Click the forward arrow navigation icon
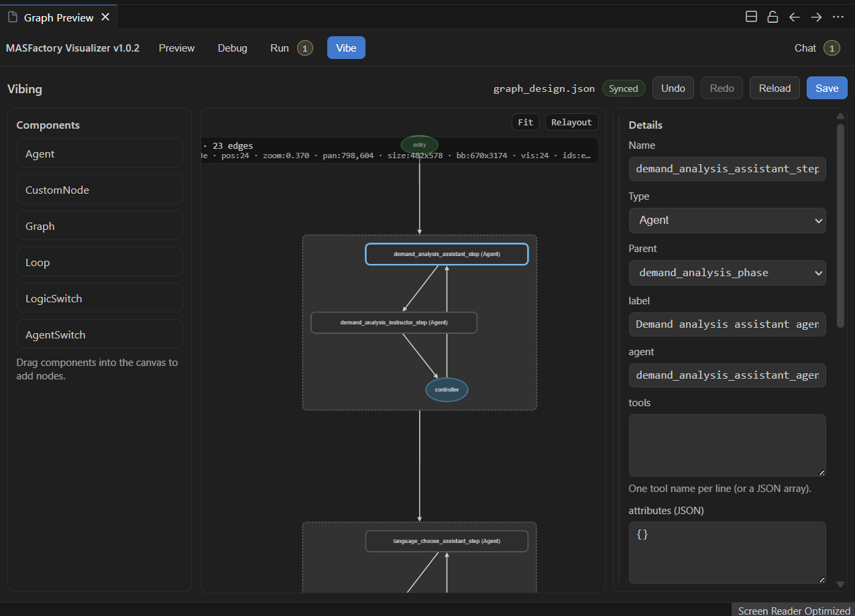This screenshot has height=616, width=855. 816,17
